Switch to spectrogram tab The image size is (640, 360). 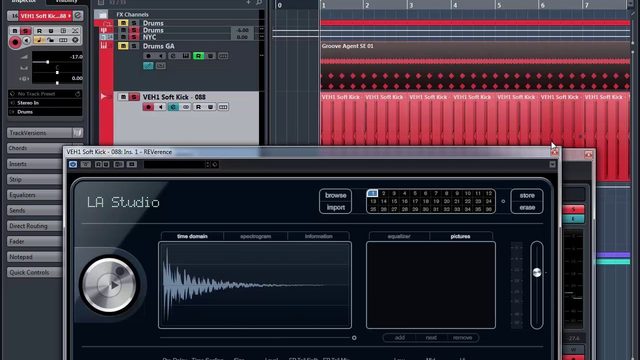click(x=256, y=236)
